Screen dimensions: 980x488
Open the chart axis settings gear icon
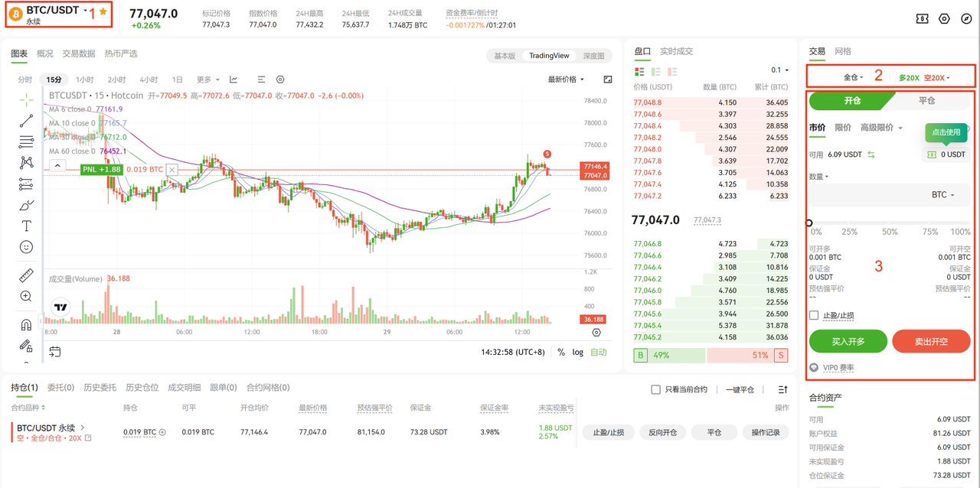[x=596, y=333]
